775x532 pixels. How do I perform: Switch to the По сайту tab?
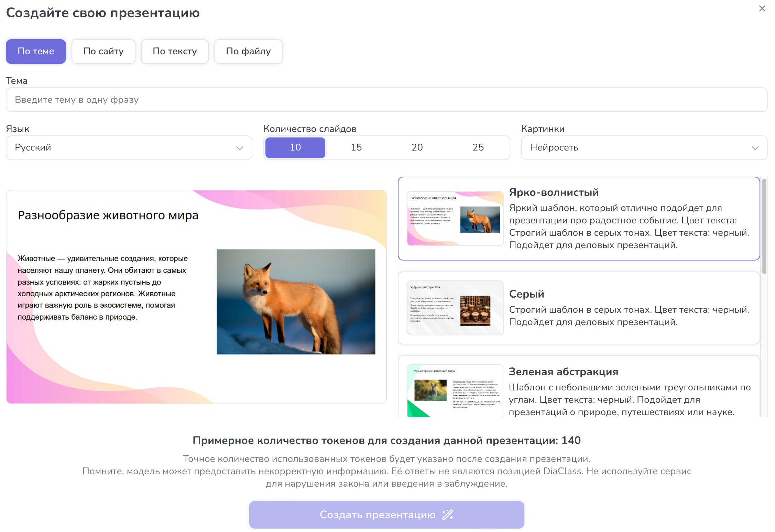(x=103, y=52)
